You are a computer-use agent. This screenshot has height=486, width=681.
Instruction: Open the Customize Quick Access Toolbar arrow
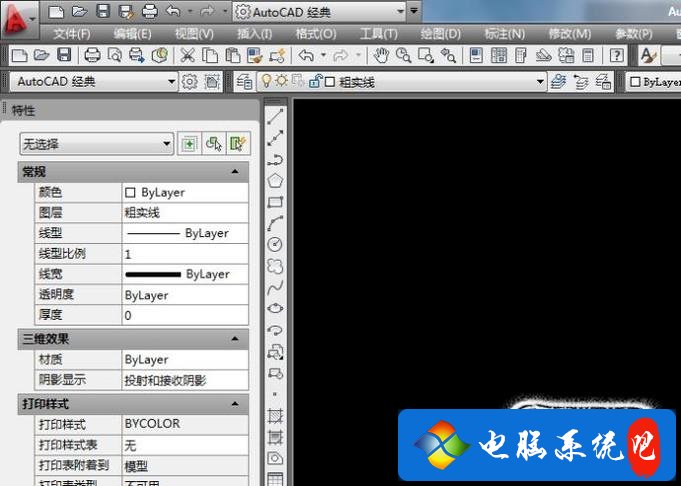point(414,11)
